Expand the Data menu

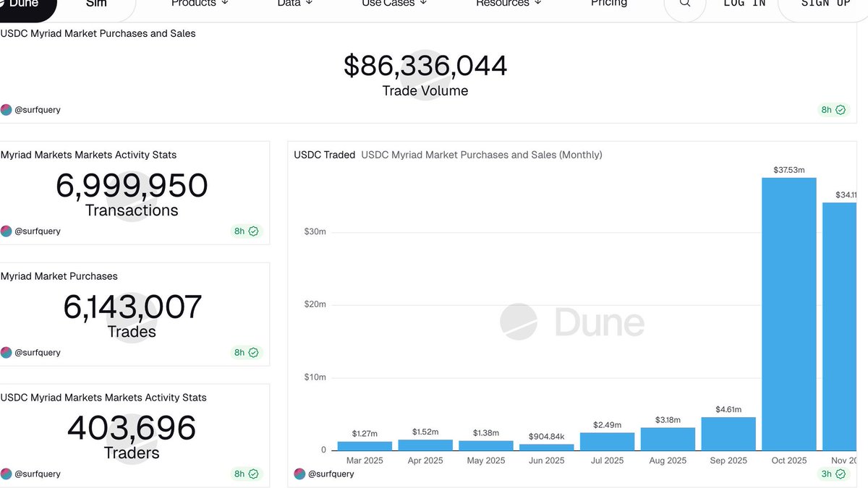pos(295,4)
